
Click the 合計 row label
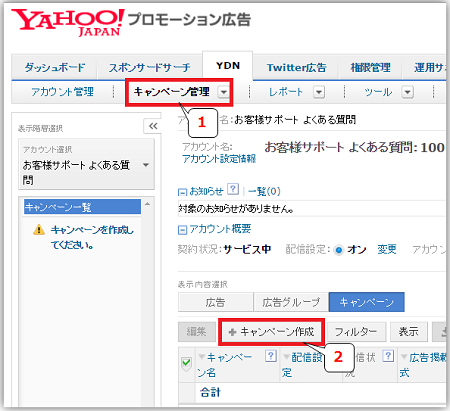(x=210, y=392)
